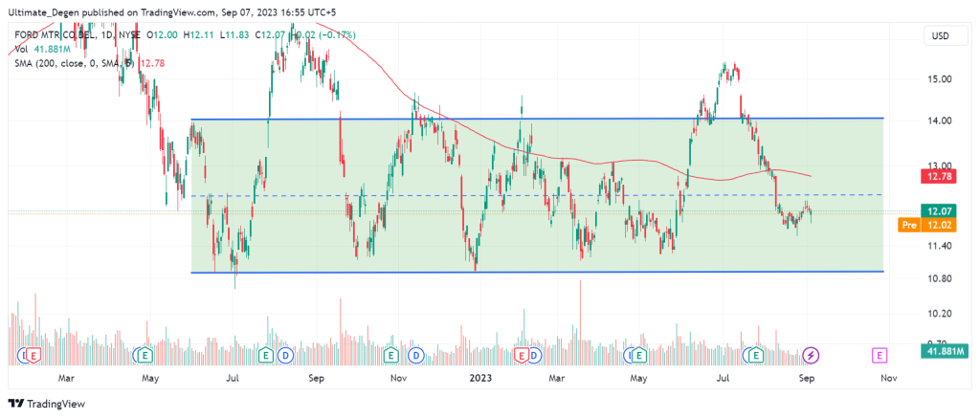Click the green earnings E marker after July 2022
Image resolution: width=980 pixels, height=418 pixels.
266,356
